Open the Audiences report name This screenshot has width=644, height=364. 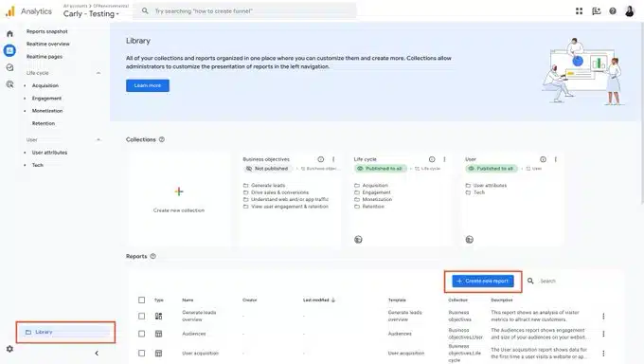194,334
